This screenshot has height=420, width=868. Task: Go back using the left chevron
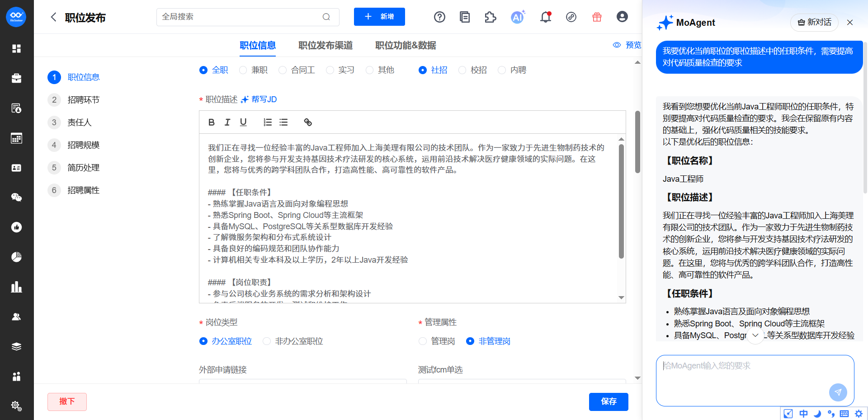coord(53,17)
